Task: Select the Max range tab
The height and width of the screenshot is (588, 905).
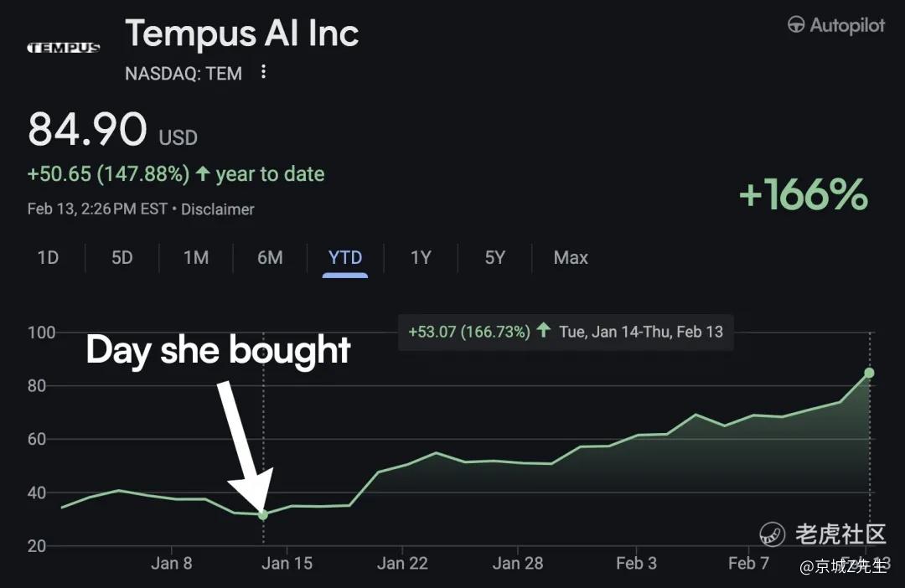Action: (571, 258)
